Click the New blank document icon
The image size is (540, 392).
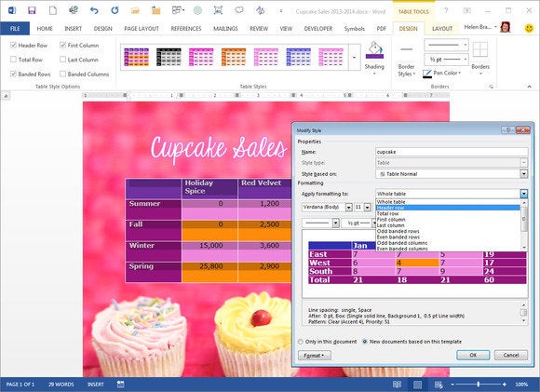tap(53, 10)
